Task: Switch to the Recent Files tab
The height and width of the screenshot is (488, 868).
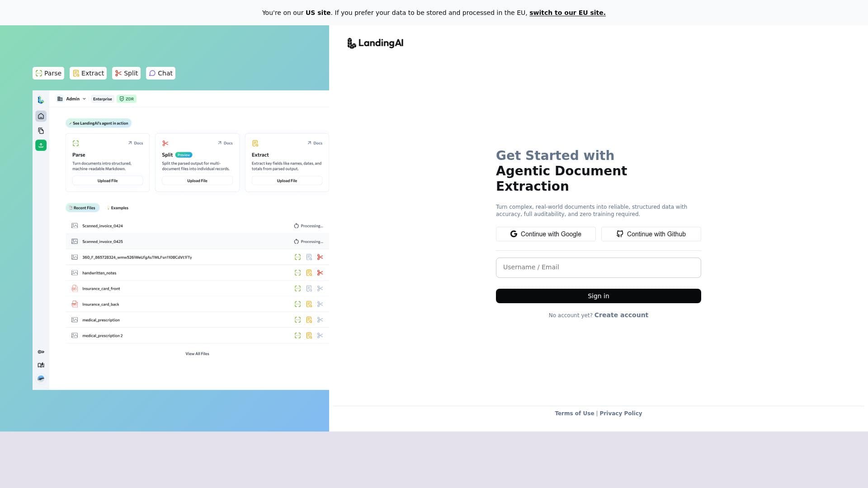Action: [82, 208]
